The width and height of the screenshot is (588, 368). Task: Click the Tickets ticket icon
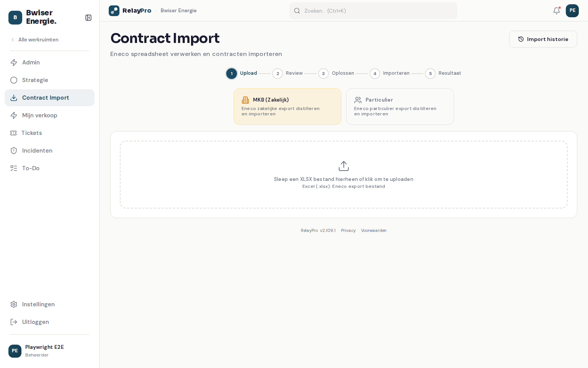tap(13, 133)
